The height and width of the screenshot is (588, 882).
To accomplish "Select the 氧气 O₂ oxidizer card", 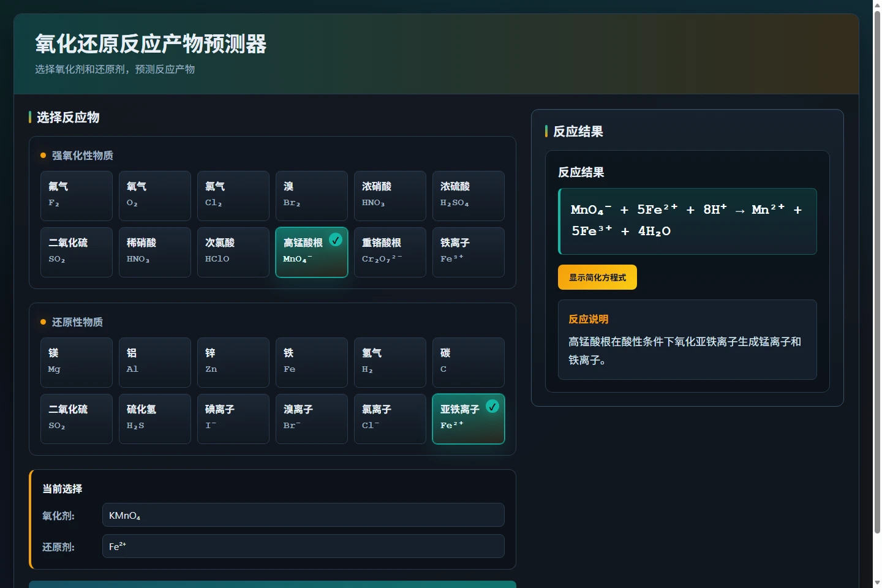I will click(155, 196).
